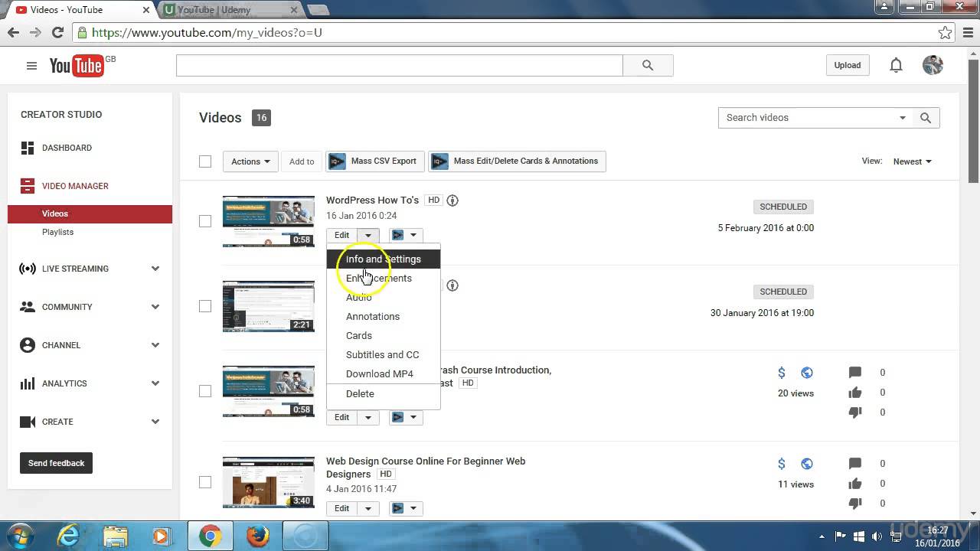Expand the Analytics section
This screenshot has width=980, height=551.
[155, 383]
